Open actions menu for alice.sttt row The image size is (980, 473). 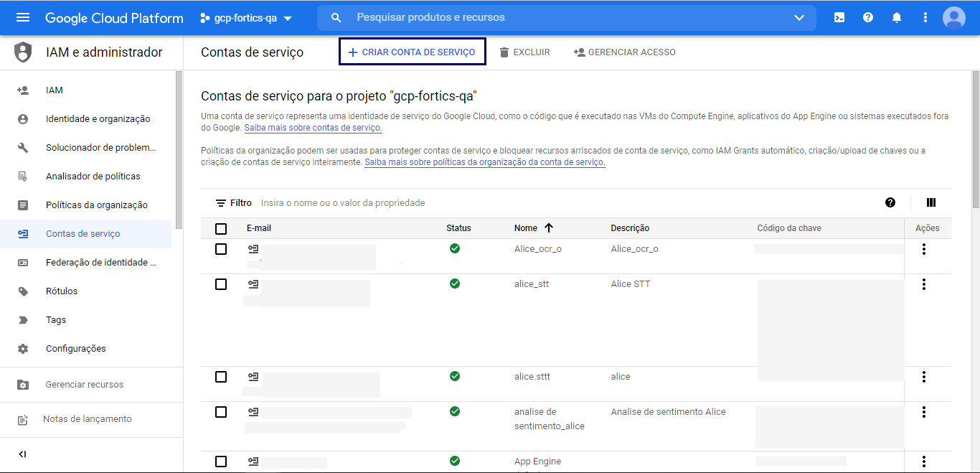924,377
